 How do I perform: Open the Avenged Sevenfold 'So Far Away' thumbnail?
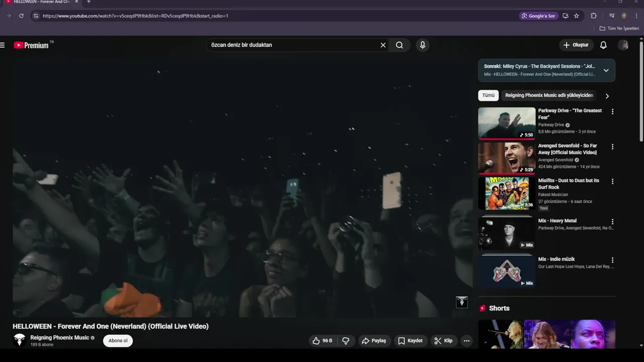point(507,158)
